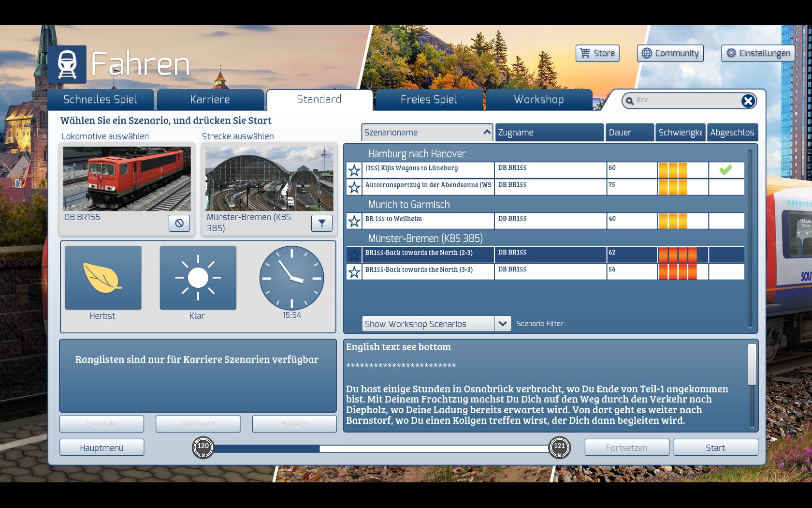Clear locomotive selection icon under DB BR155
The image size is (812, 508).
179,223
